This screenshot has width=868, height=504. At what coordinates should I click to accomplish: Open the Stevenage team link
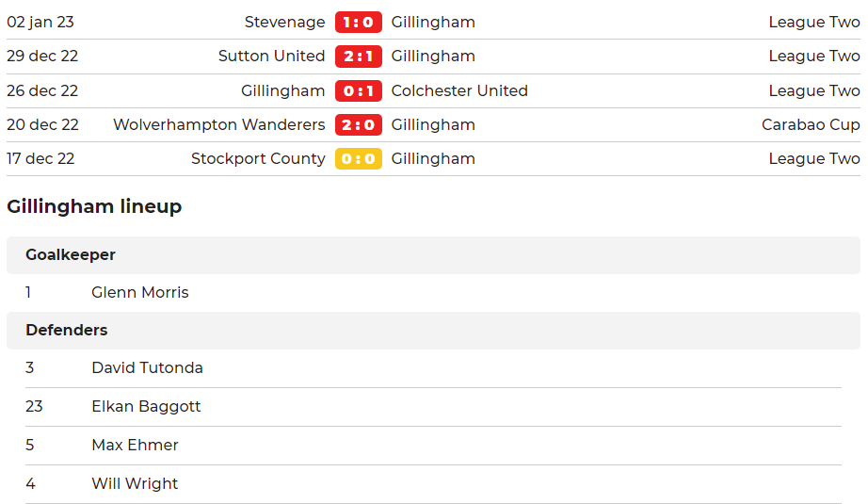(284, 23)
